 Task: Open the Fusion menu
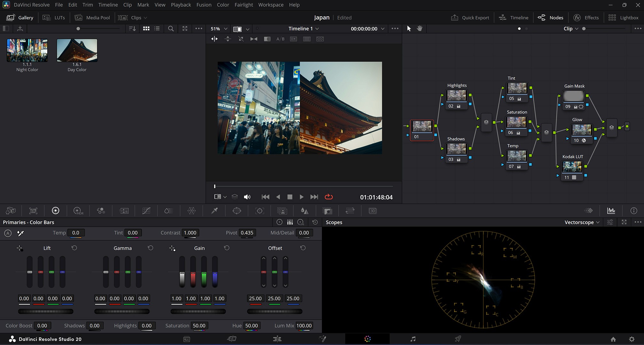coord(204,5)
